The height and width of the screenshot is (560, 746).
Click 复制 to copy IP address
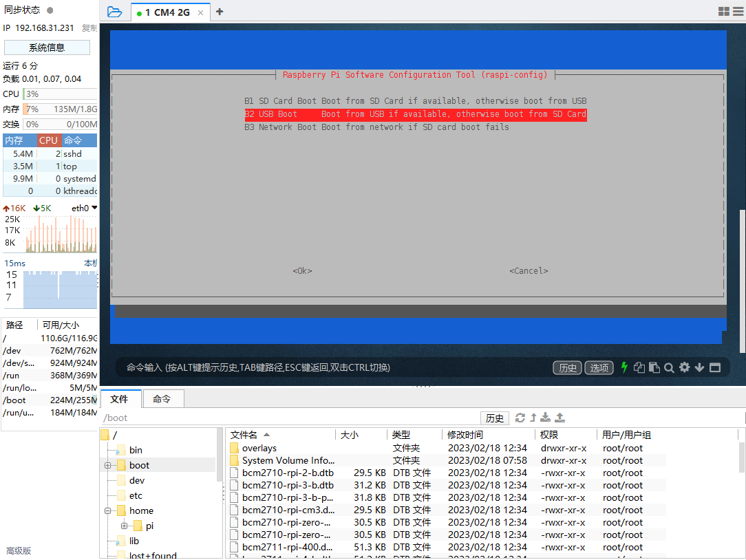point(89,28)
